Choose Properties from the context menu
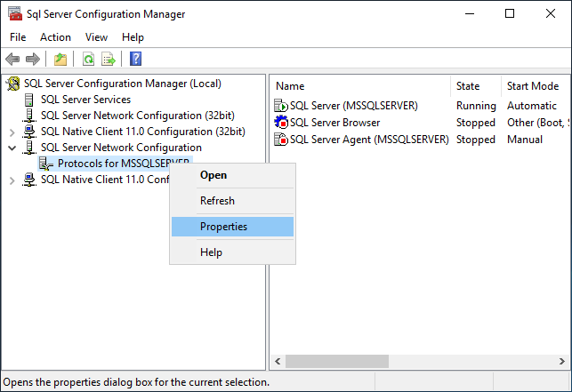The height and width of the screenshot is (392, 572). (223, 227)
